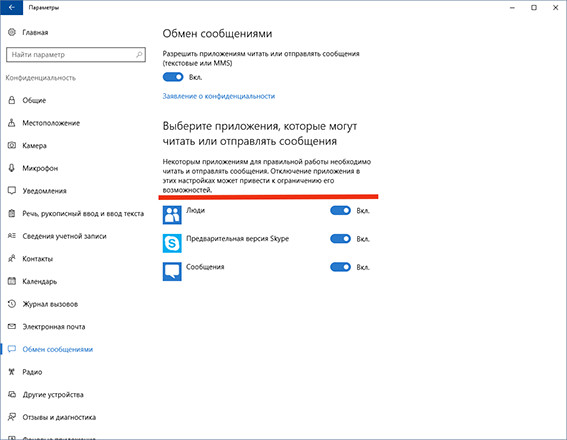Screen dimensions: 567x440
Task: Open the Местоположение settings page
Action: pos(51,123)
